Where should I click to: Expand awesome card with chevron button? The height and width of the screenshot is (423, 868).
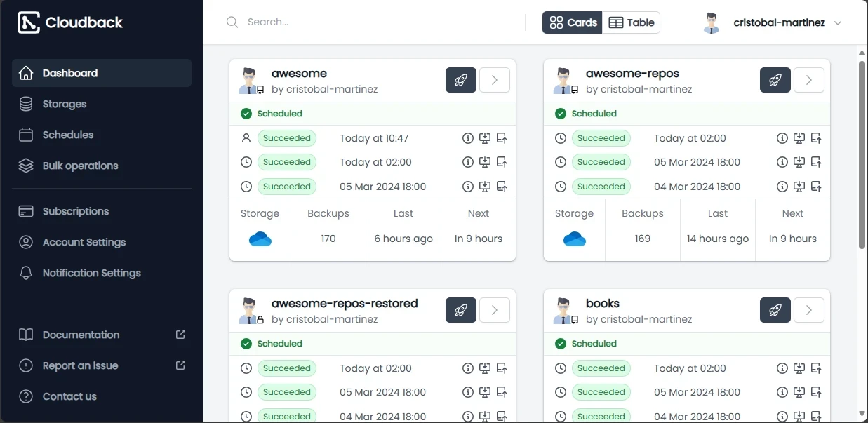[x=495, y=80]
